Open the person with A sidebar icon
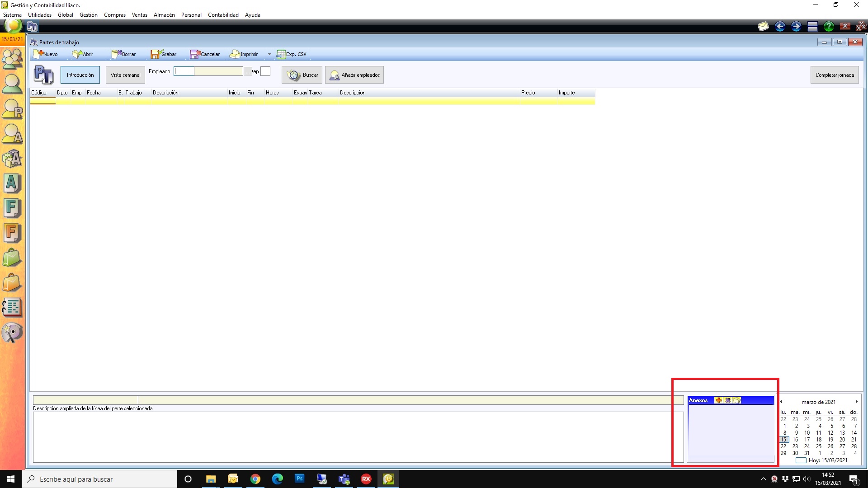 [12, 134]
